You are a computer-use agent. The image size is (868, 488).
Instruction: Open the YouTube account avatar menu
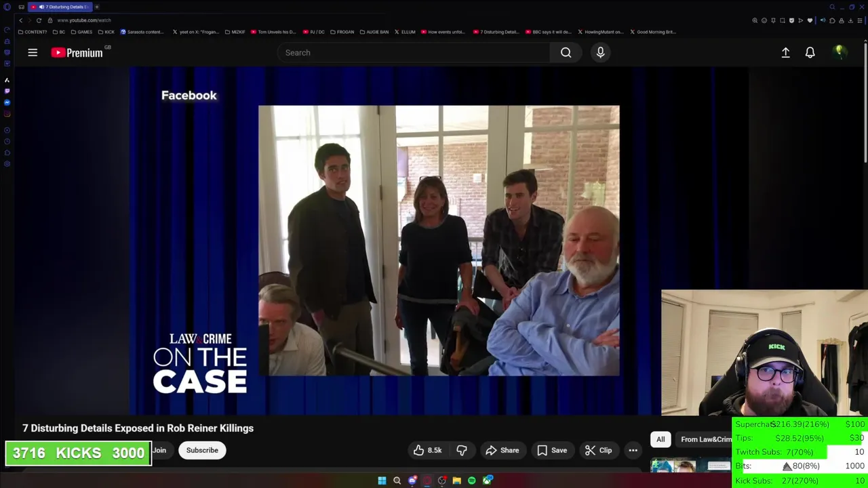[839, 52]
